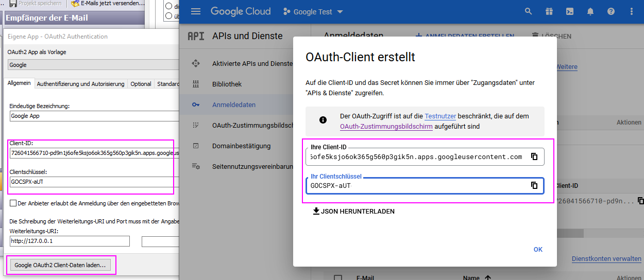Click the Seitennutzungsvereinbarungen settings icon

[195, 166]
